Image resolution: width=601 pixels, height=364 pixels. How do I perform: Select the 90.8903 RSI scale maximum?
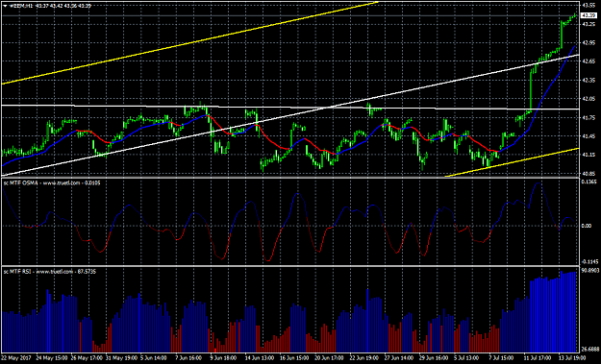(589, 270)
